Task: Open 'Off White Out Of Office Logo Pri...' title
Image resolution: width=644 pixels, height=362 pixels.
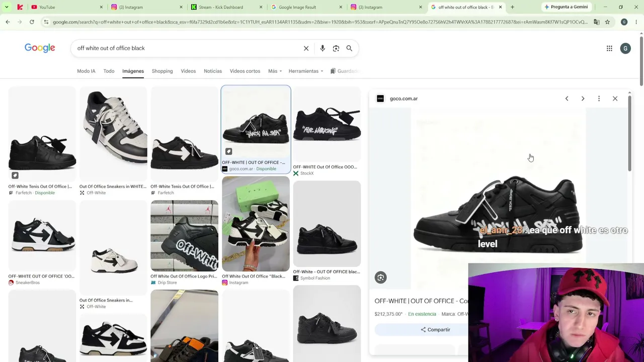Action: click(184, 276)
